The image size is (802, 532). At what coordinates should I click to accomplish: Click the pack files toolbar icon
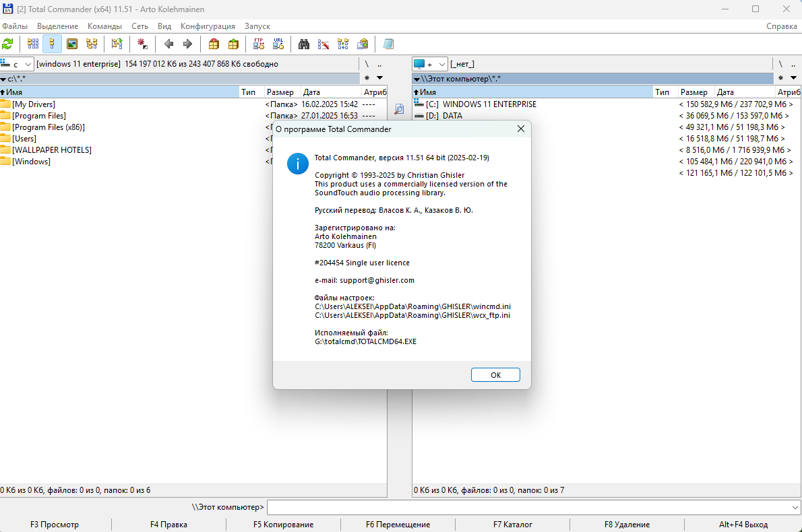[214, 44]
